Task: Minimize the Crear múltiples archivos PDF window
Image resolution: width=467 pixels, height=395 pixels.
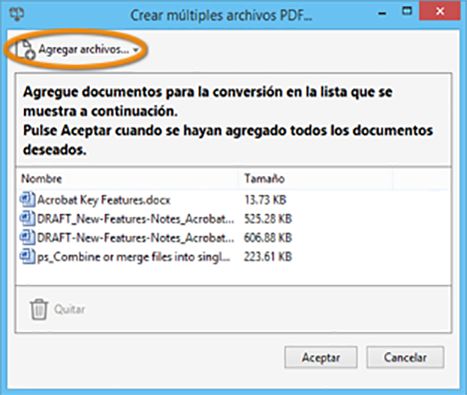Action: 383,14
